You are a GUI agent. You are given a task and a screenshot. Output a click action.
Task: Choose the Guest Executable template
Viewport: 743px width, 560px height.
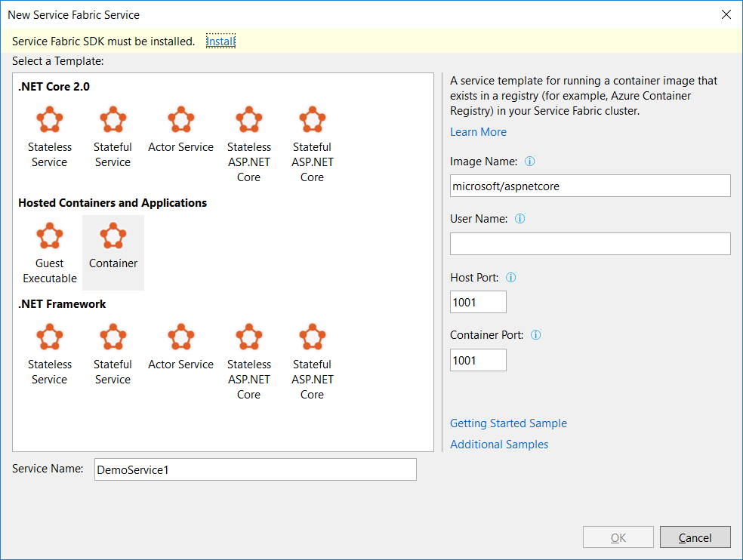coord(50,253)
